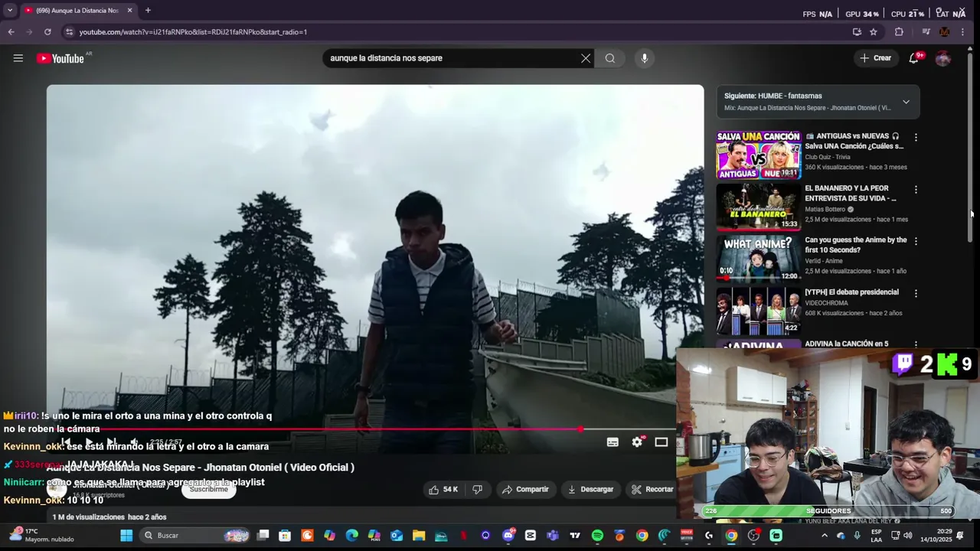
Task: Open the weather widget in the taskbar
Action: pyautogui.click(x=42, y=535)
